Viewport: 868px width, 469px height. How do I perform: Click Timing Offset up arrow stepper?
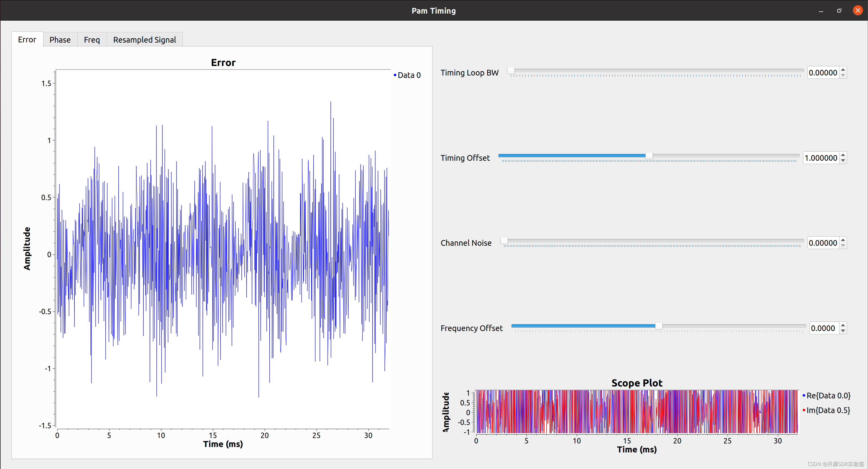coord(843,155)
